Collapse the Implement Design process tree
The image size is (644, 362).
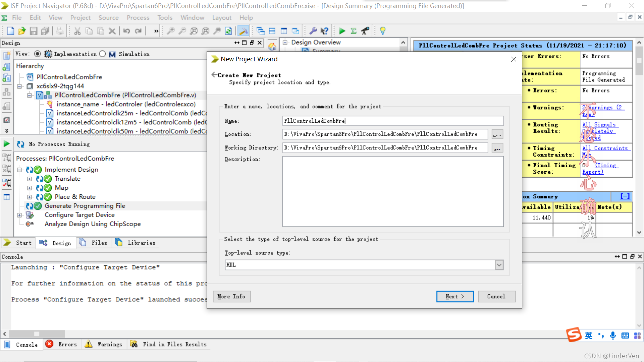[19, 170]
